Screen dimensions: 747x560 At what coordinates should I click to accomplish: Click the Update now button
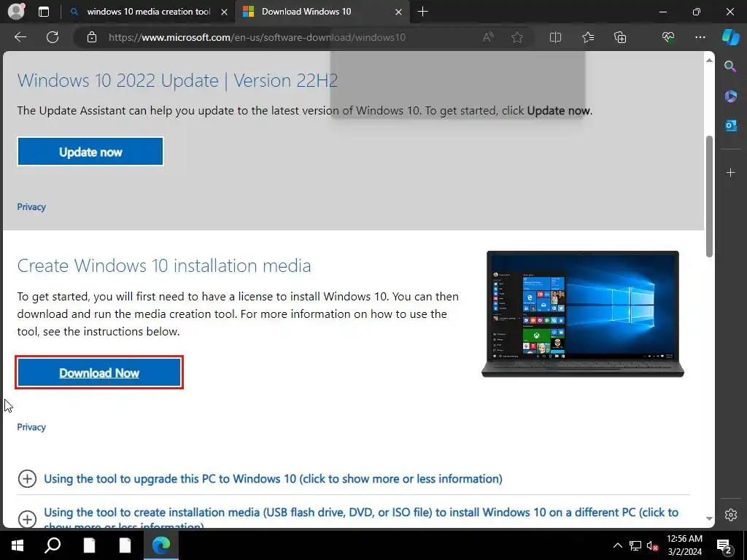(90, 152)
